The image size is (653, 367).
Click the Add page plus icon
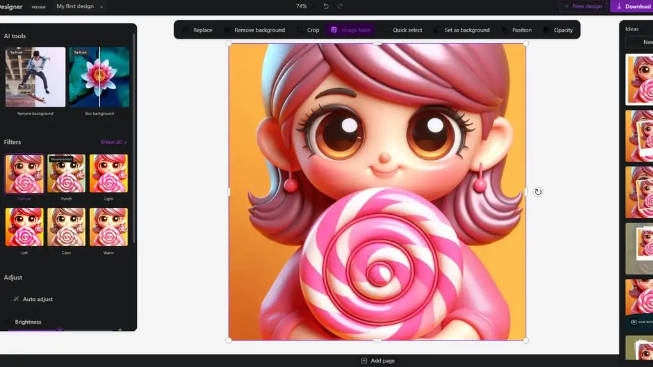[x=364, y=361]
